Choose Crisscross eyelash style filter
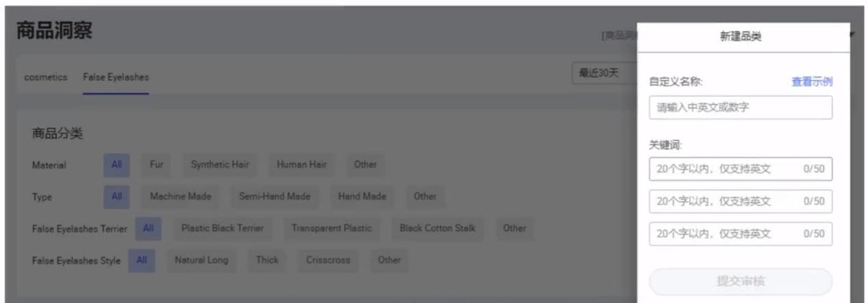This screenshot has width=868, height=303. (x=328, y=260)
